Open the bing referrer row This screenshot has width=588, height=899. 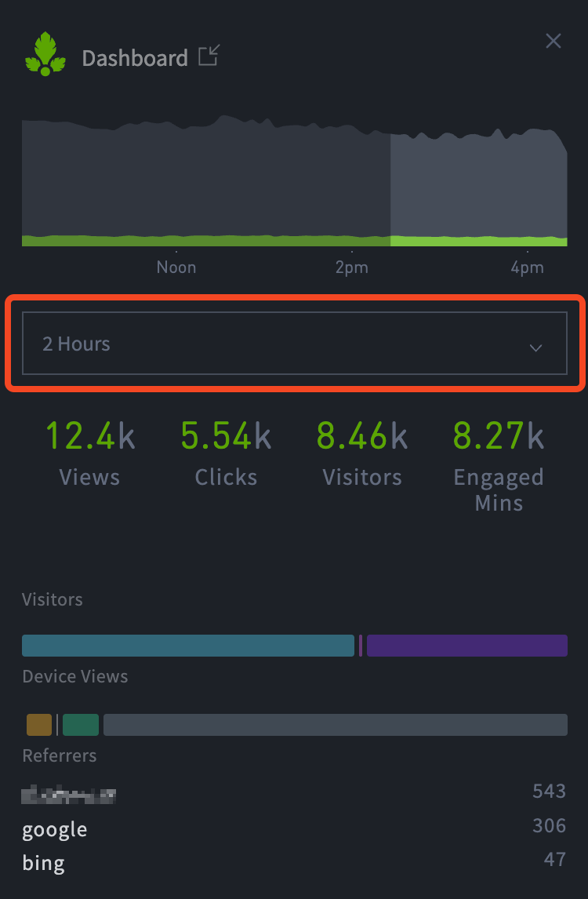click(44, 864)
